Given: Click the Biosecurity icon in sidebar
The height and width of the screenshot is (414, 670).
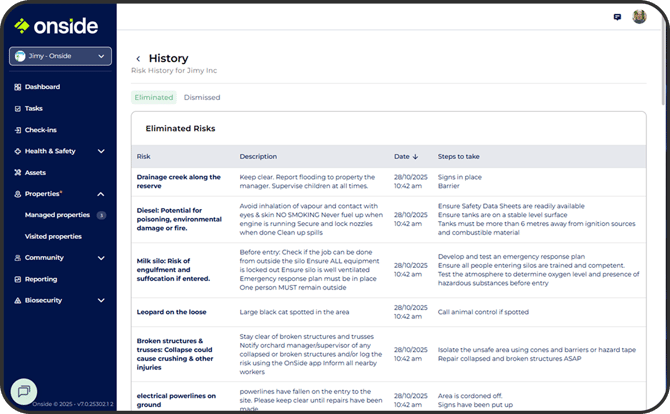Looking at the screenshot, I should [x=18, y=300].
